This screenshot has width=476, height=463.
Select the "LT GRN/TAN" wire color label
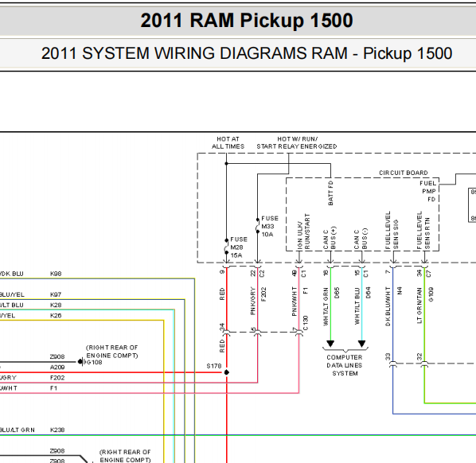pos(419,305)
